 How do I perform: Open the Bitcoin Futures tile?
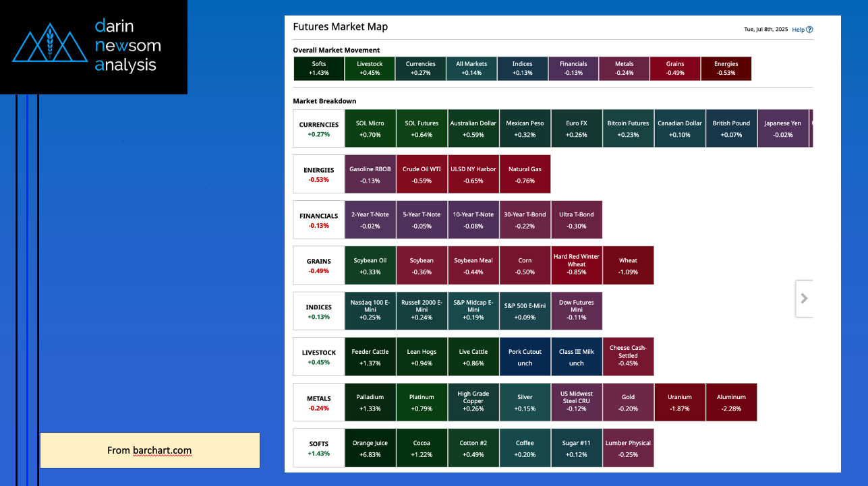pyautogui.click(x=628, y=129)
